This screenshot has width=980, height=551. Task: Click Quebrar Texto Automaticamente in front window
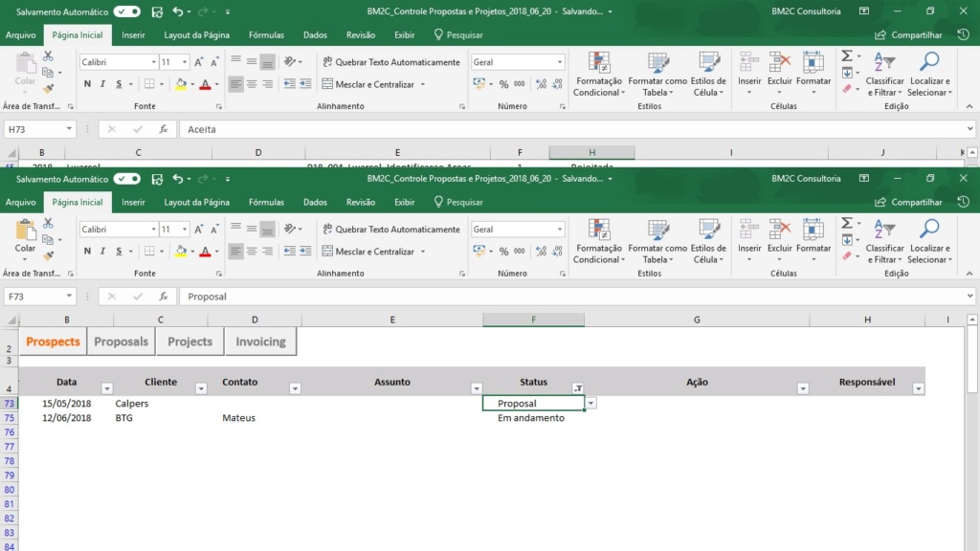[x=391, y=230]
